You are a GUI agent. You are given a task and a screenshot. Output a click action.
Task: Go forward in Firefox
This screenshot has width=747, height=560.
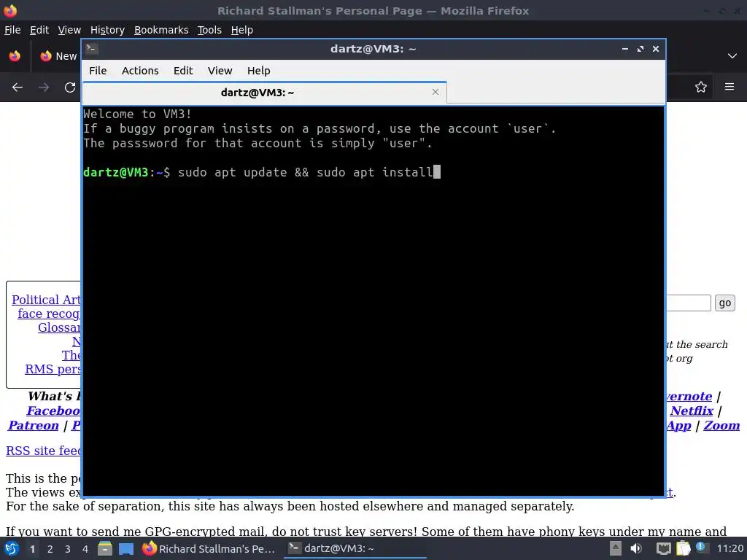(44, 87)
